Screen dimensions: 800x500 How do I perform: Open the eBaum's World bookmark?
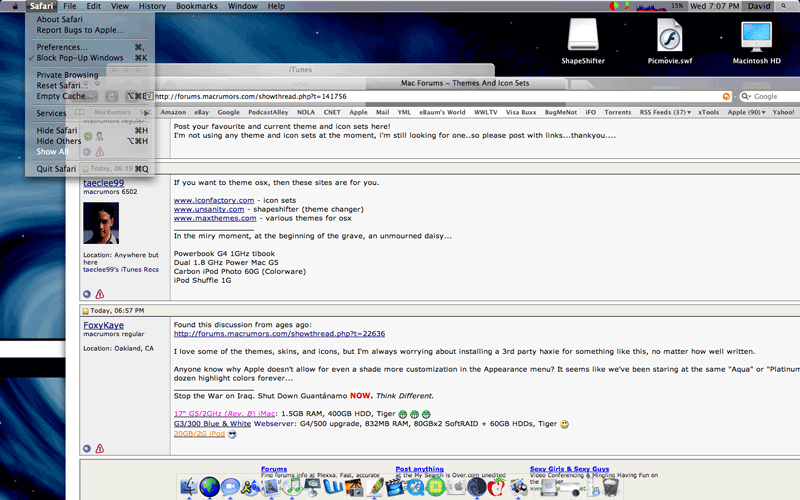(x=442, y=112)
